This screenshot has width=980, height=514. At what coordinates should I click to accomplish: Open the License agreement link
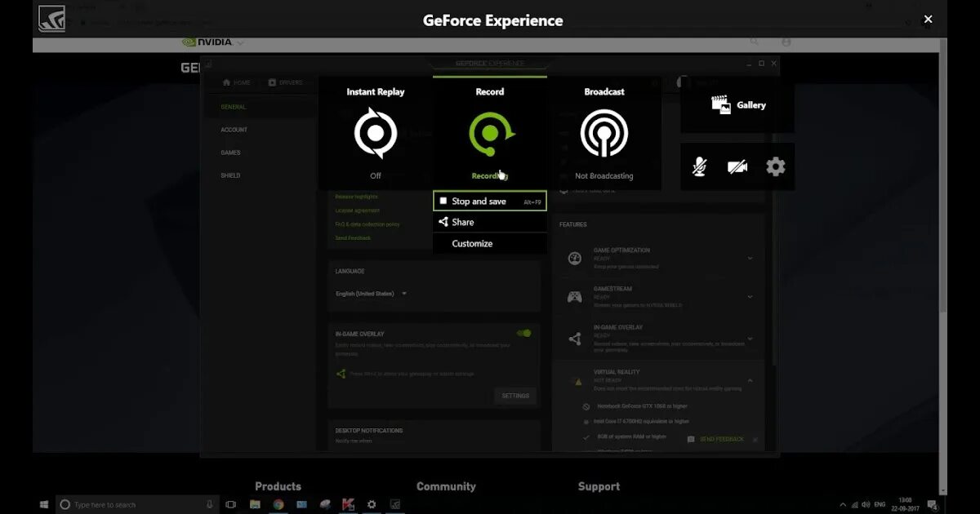(357, 210)
